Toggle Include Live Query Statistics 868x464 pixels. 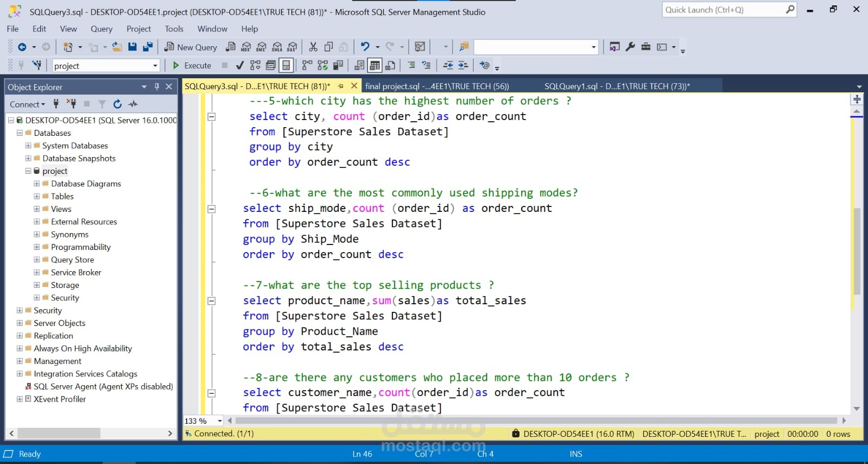(x=322, y=66)
